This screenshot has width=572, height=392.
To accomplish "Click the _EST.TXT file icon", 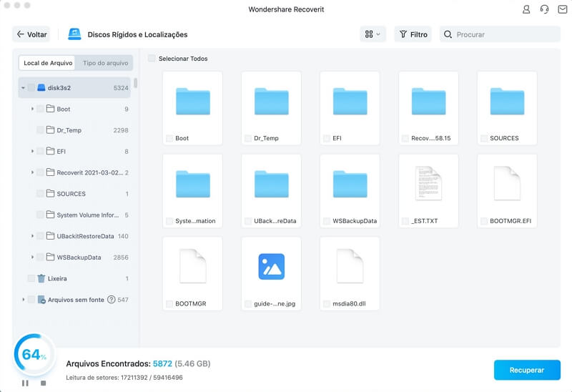I will click(x=428, y=183).
